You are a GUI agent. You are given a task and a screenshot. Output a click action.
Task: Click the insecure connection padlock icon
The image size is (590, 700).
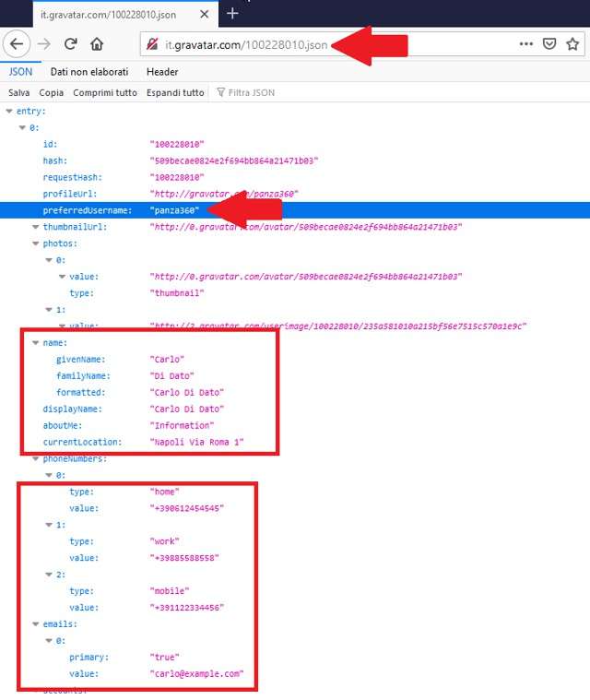point(152,44)
